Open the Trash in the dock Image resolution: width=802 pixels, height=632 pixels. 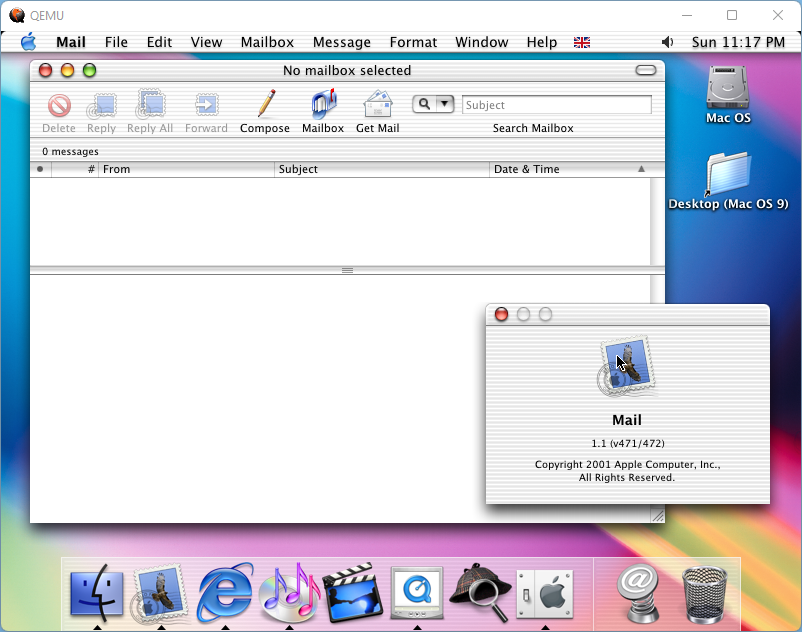coord(705,593)
